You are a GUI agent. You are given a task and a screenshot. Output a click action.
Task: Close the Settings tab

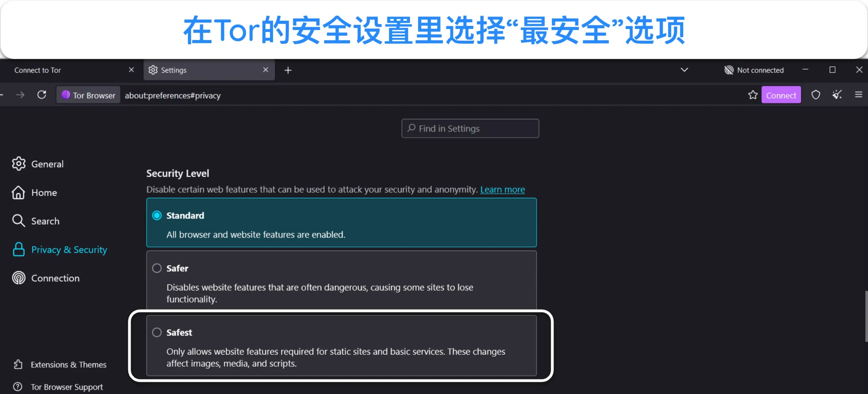(x=266, y=70)
